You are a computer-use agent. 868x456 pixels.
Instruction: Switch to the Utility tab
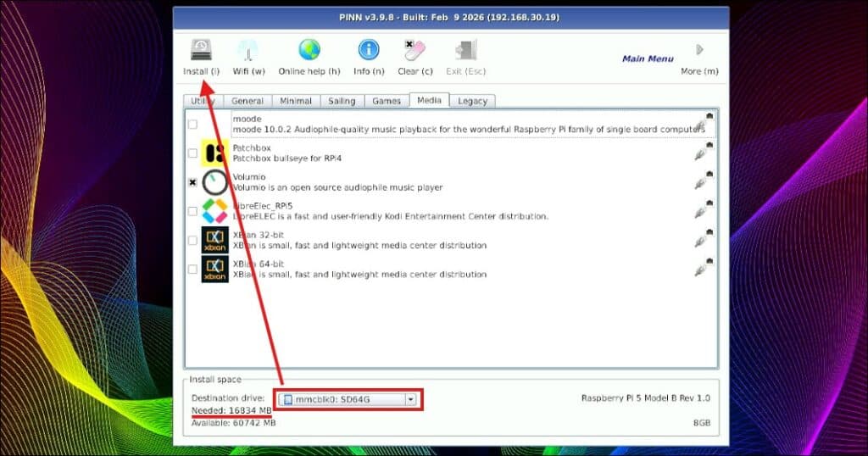[x=203, y=101]
